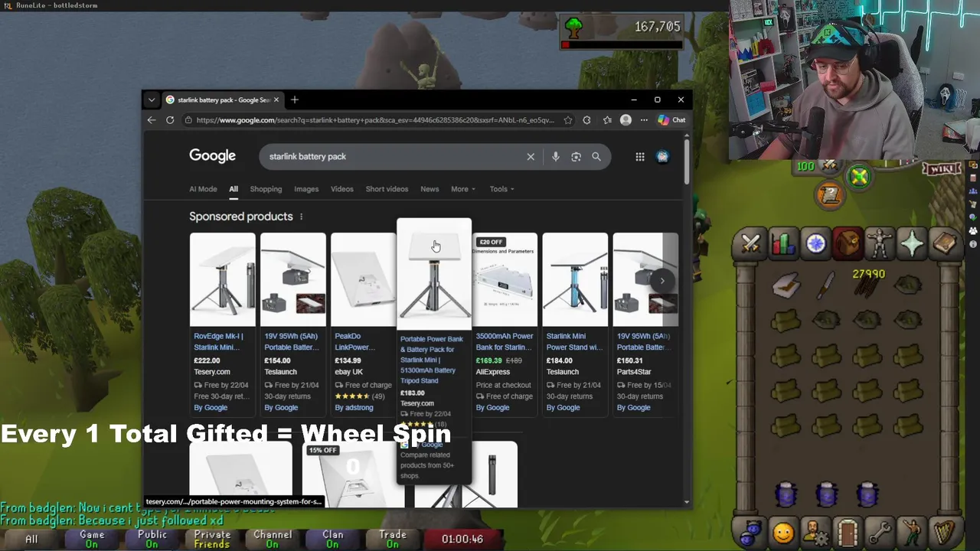Open the Inventory backpack tab in RuneLite
The width and height of the screenshot is (980, 551).
tap(848, 243)
